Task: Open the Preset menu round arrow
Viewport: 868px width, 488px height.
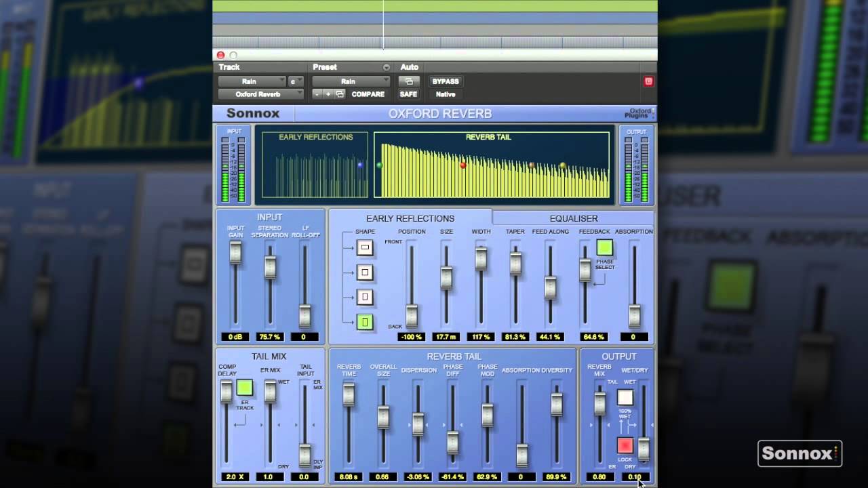Action: [x=387, y=67]
